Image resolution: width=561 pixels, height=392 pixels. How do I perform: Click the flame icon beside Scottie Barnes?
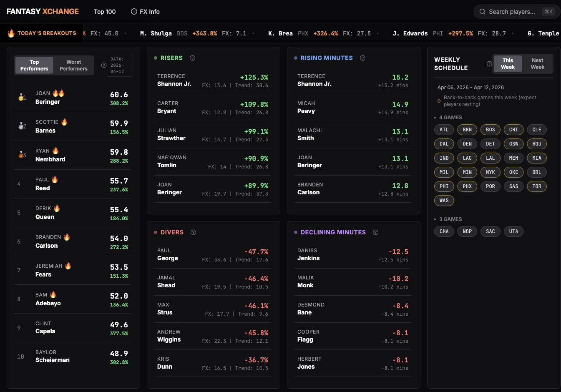[64, 122]
